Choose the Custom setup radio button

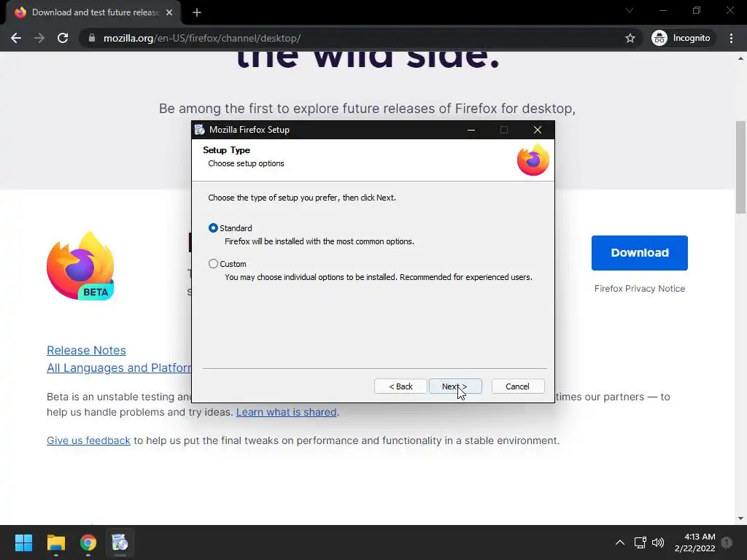pyautogui.click(x=213, y=264)
